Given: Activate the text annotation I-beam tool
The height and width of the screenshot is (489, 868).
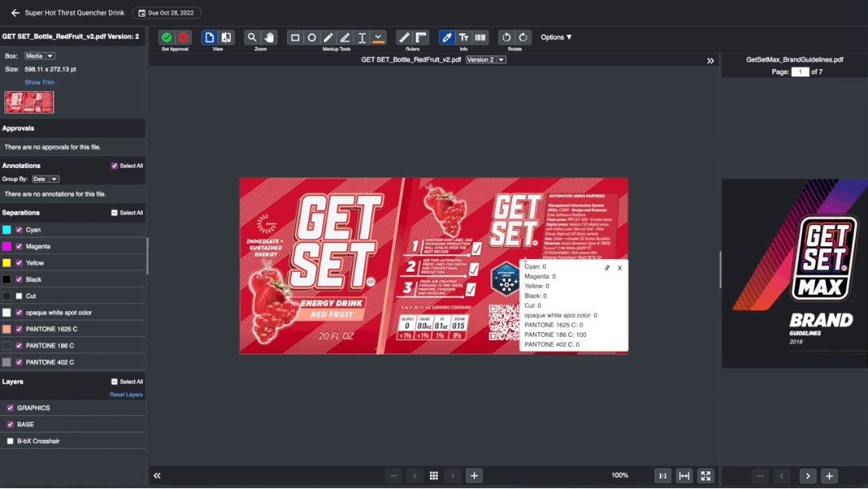Looking at the screenshot, I should click(x=361, y=37).
